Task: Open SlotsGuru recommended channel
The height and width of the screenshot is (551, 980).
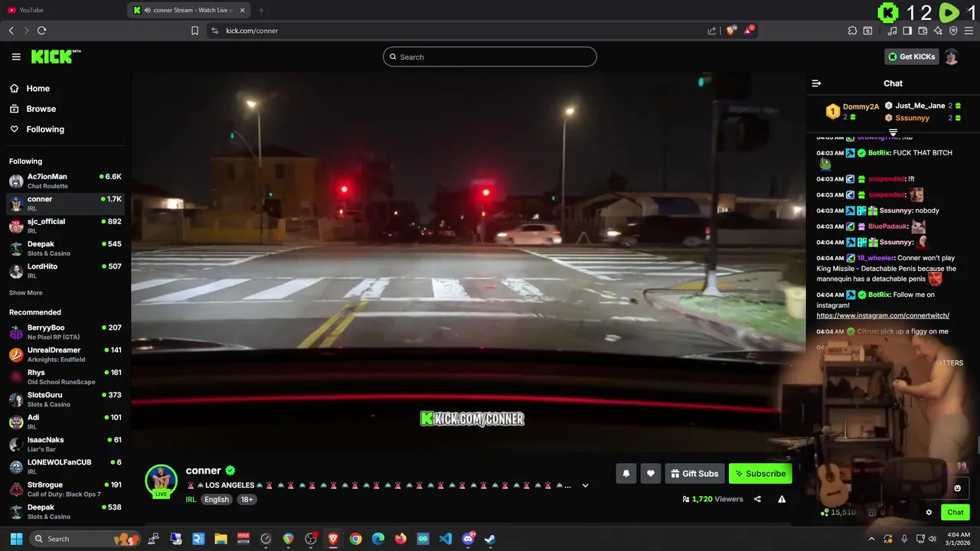Action: coord(65,399)
